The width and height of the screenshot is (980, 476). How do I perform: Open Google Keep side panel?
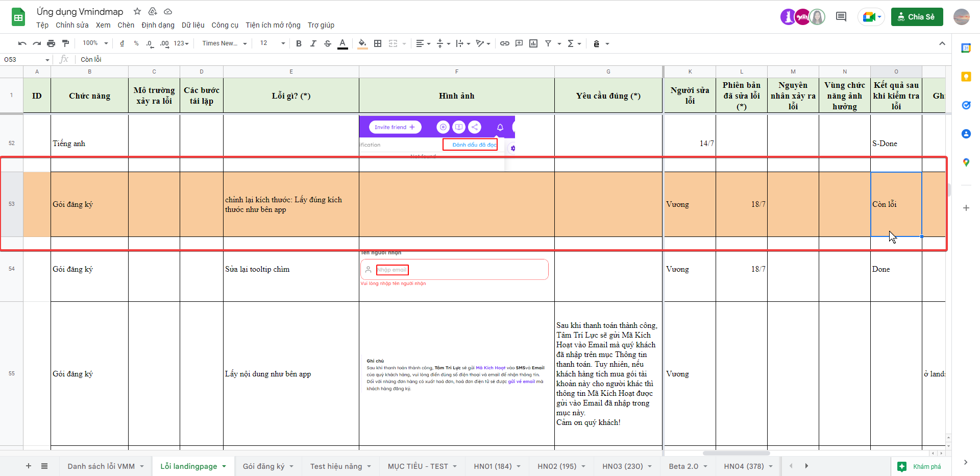click(966, 77)
